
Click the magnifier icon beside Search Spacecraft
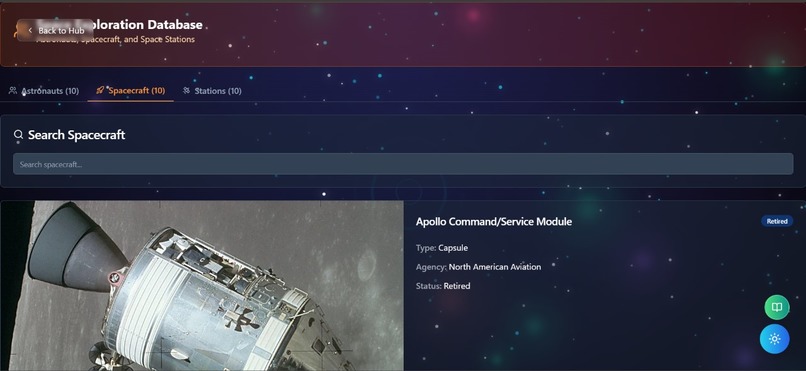pos(19,135)
